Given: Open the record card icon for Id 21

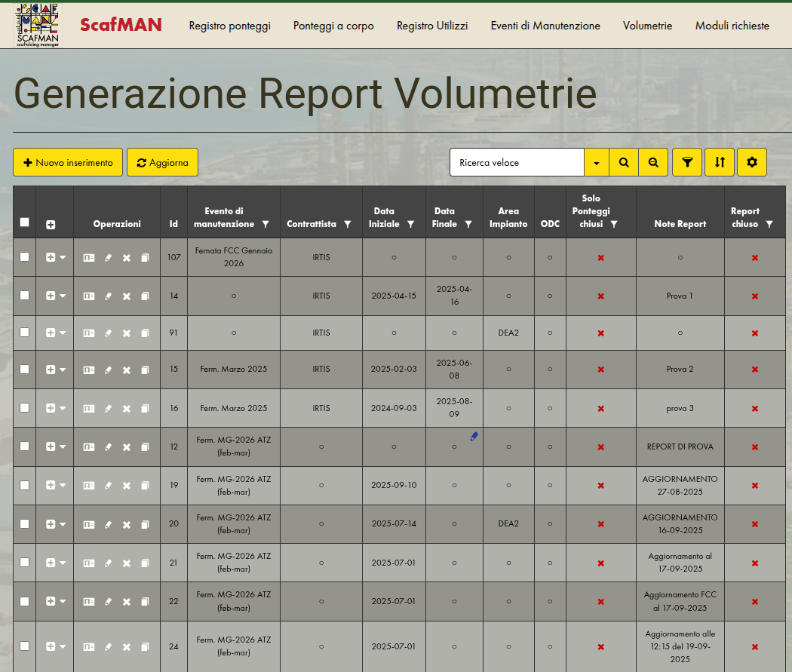Looking at the screenshot, I should (89, 563).
